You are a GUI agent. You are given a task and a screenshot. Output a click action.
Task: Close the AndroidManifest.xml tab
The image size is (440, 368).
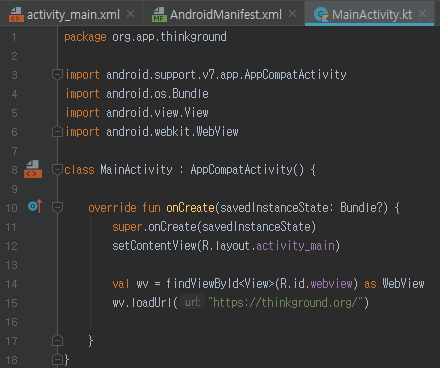pos(292,14)
